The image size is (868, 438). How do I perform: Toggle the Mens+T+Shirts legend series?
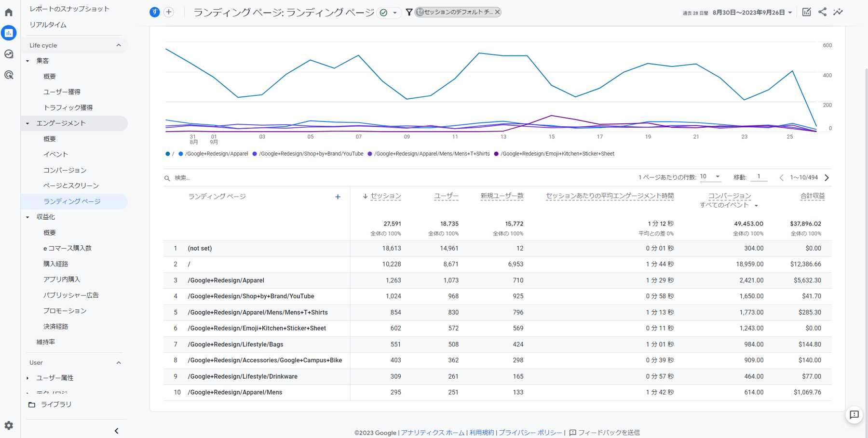429,154
